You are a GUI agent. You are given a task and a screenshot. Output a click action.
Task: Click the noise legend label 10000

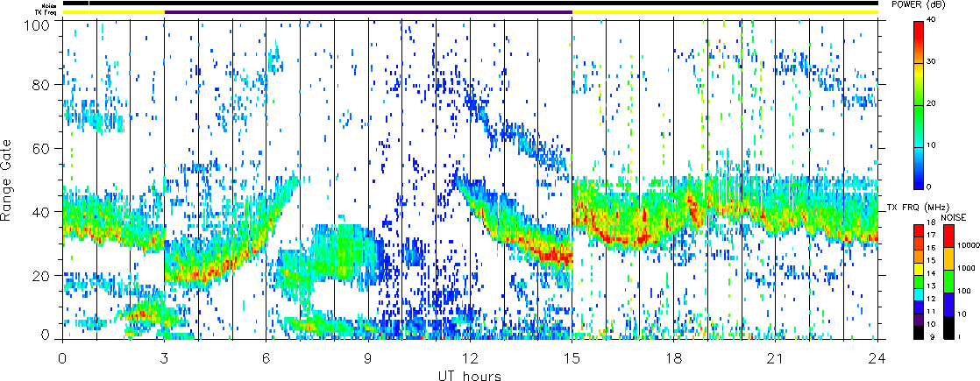click(969, 245)
